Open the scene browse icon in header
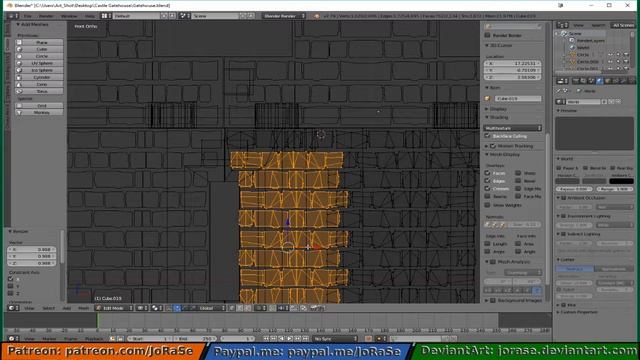640x360 pixels. point(184,16)
